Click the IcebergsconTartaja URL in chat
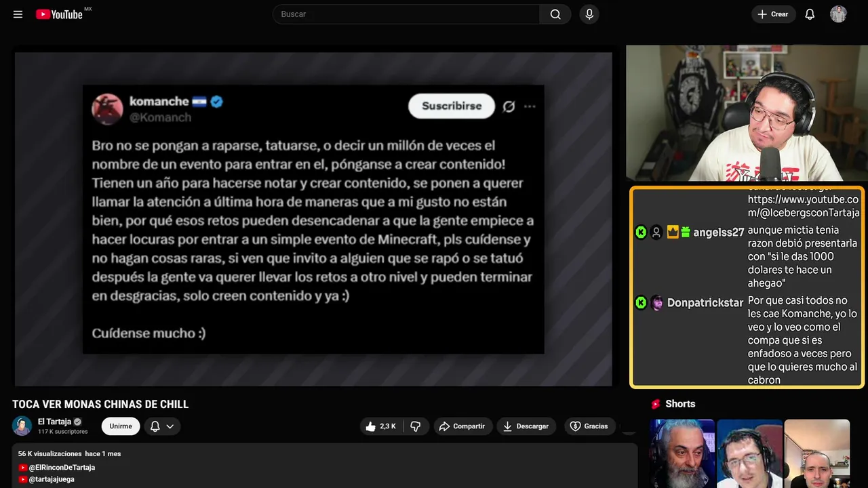 click(x=804, y=206)
